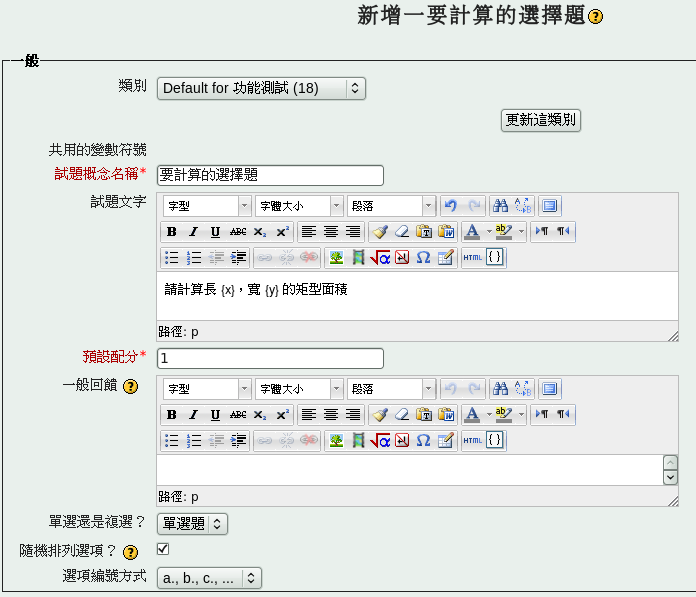Click Bold in question text editor

(x=172, y=232)
